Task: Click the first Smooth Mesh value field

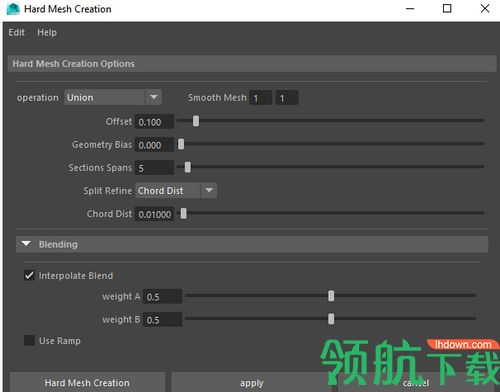Action: [x=261, y=98]
